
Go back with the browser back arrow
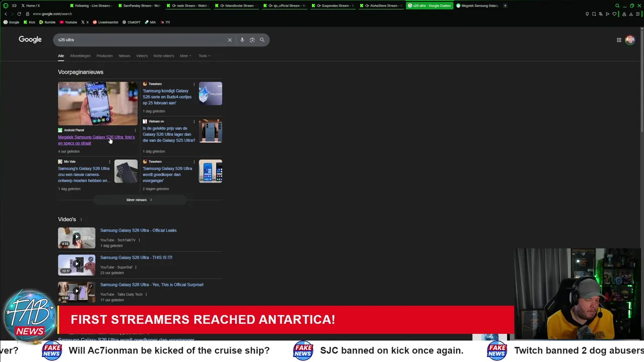coord(6,14)
